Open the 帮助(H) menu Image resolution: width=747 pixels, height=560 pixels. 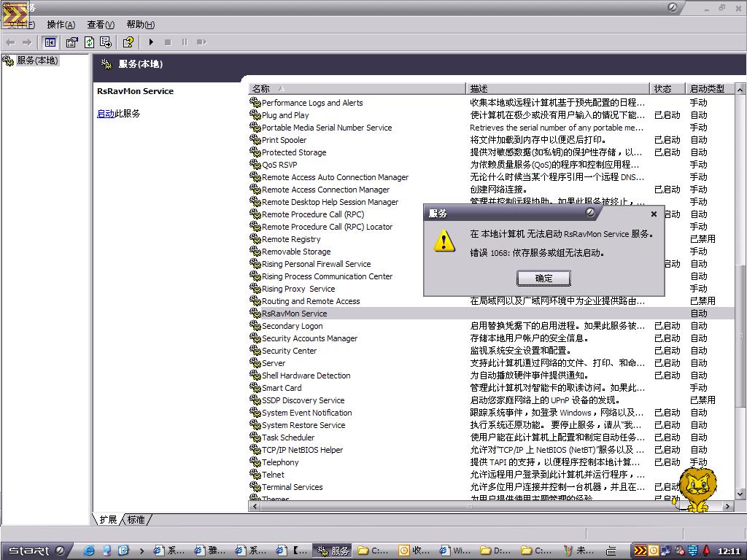pos(140,25)
